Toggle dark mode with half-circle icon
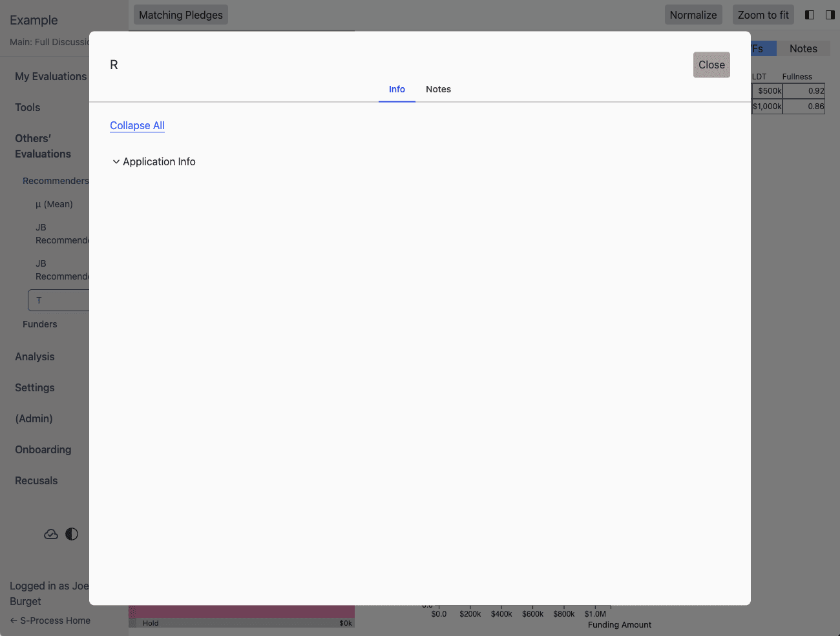Screen dimensions: 840x636 coord(72,534)
